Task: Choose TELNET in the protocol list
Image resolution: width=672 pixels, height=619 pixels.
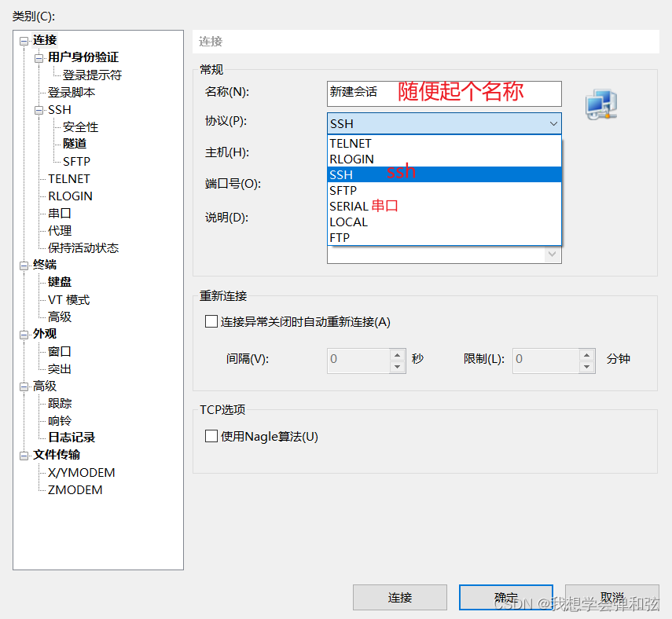Action: tap(444, 143)
